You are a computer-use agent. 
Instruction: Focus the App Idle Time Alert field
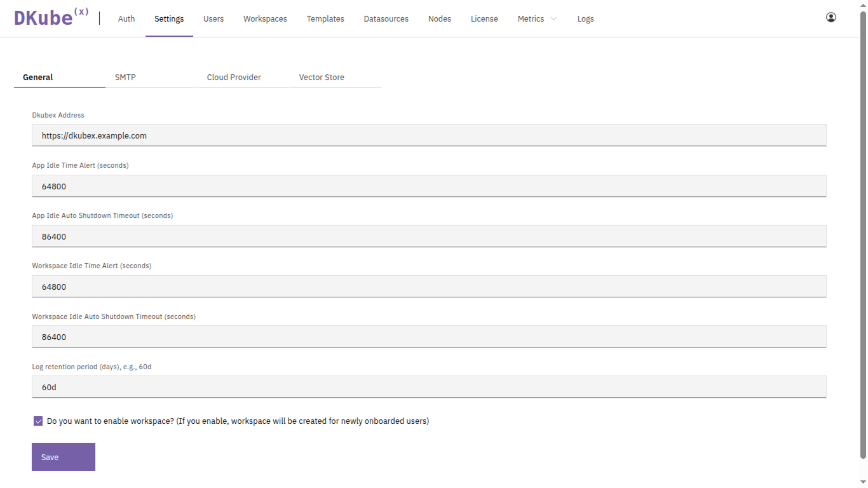click(x=429, y=186)
